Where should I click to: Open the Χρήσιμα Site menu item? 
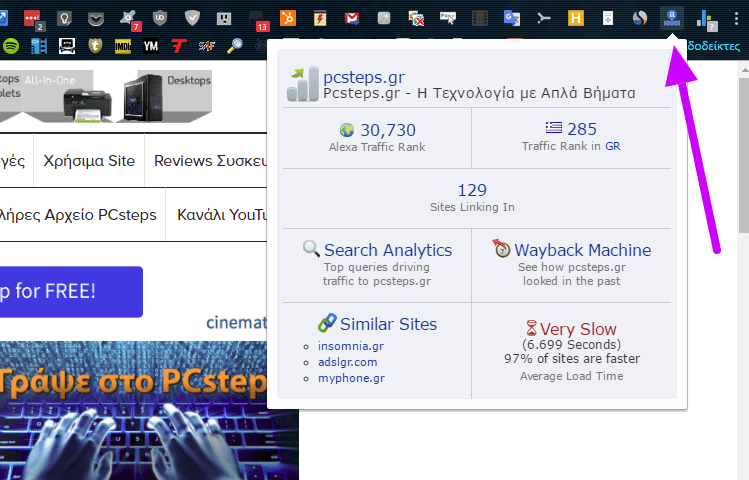[89, 161]
